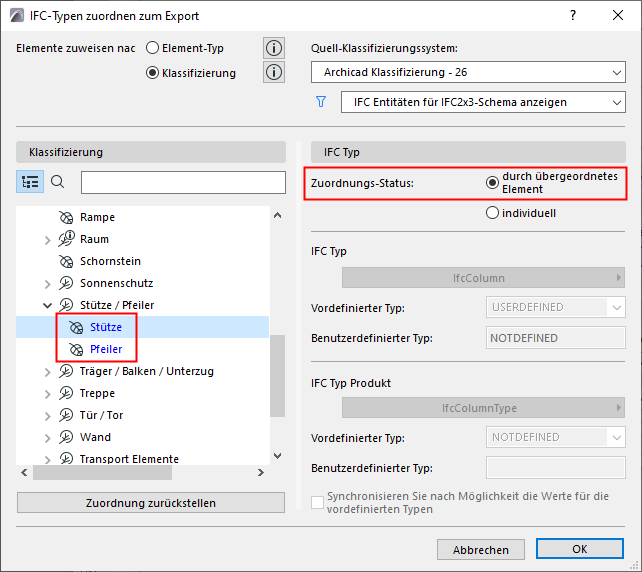The image size is (642, 572).
Task: Select the Pfeiler tree item
Action: (106, 349)
